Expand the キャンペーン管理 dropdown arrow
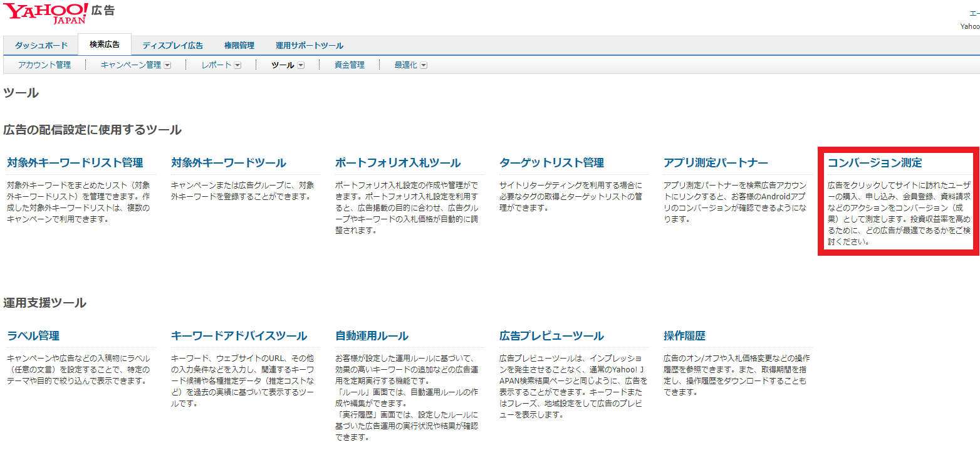The height and width of the screenshot is (472, 980). (167, 65)
